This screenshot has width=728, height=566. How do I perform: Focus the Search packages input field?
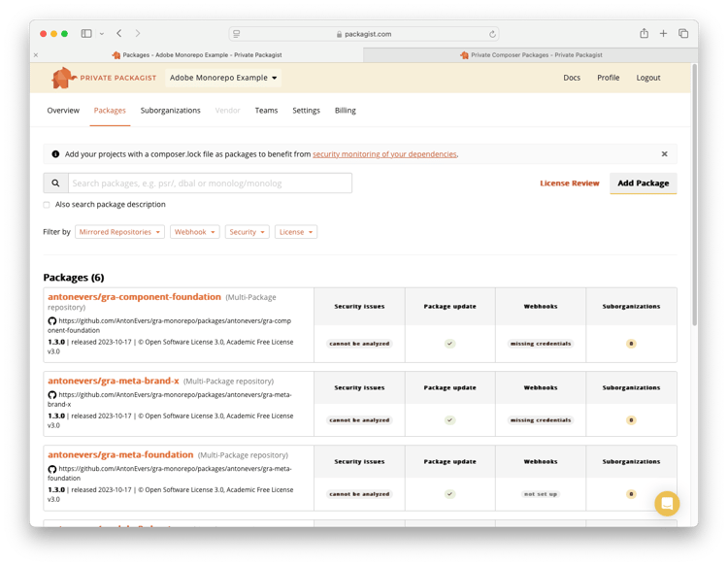[210, 183]
